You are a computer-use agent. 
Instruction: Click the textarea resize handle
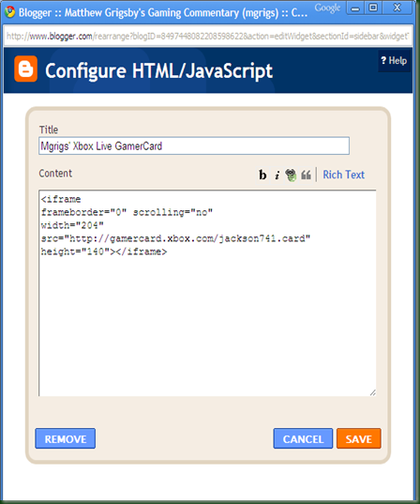click(x=372, y=392)
